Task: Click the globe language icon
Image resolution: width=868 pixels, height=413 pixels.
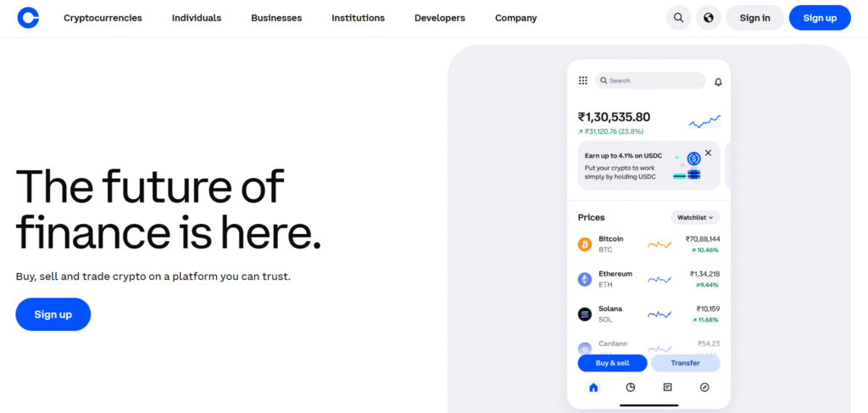Action: tap(708, 18)
